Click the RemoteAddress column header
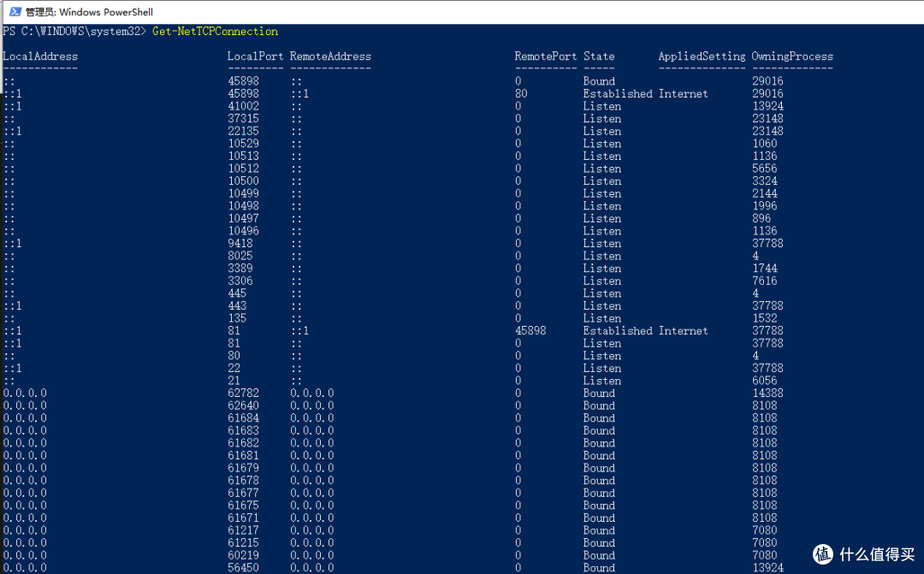This screenshot has width=924, height=574. pyautogui.click(x=330, y=56)
